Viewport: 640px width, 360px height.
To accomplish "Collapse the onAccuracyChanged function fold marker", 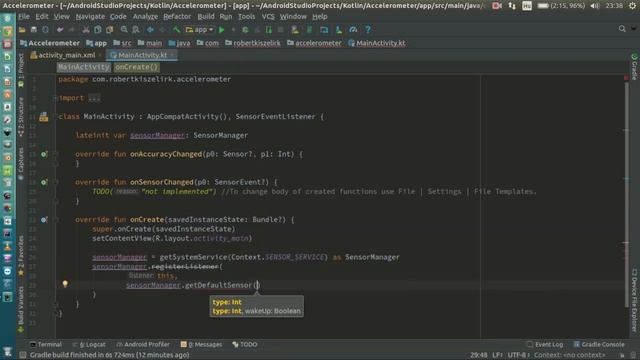I will (x=56, y=154).
